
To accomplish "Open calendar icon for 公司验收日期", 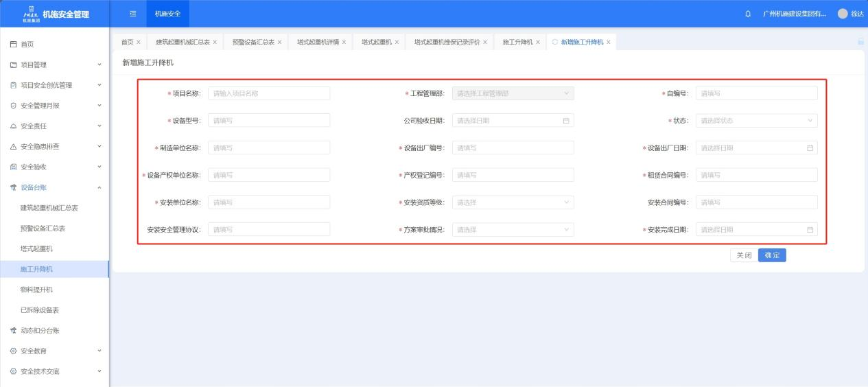I will pyautogui.click(x=566, y=121).
